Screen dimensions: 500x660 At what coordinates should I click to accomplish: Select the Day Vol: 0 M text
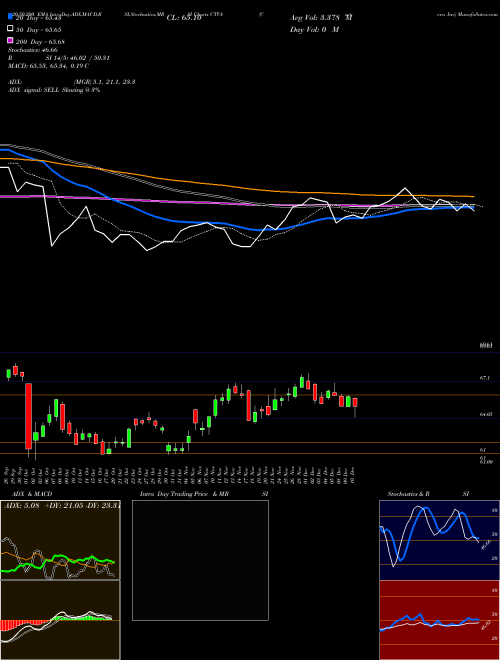(314, 29)
